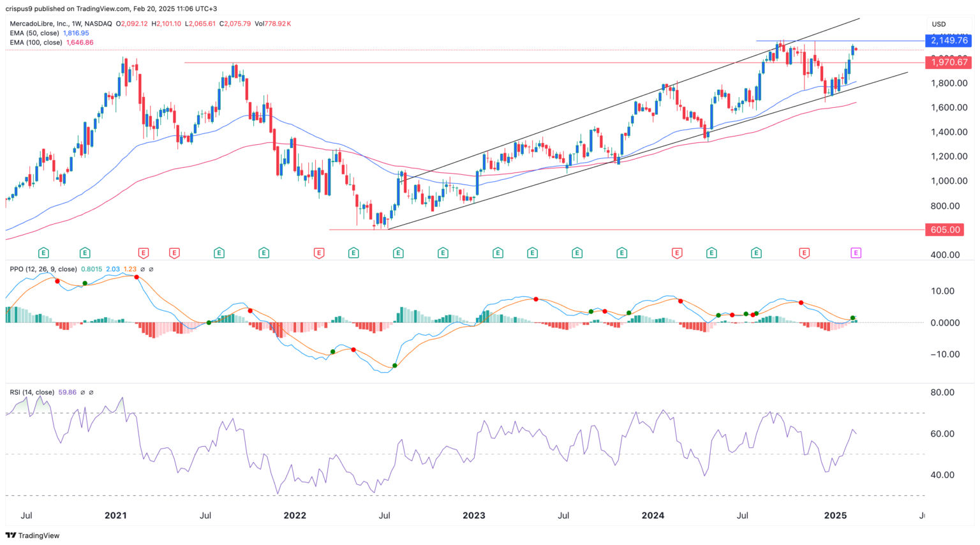Click the TradingView logo in the bottom corner
This screenshot has width=980, height=545.
coord(32,536)
